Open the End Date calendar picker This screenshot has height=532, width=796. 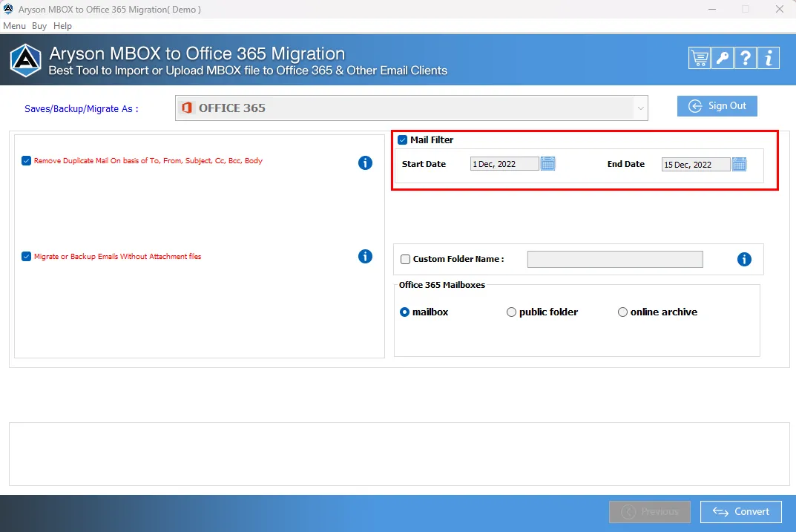pyautogui.click(x=739, y=164)
